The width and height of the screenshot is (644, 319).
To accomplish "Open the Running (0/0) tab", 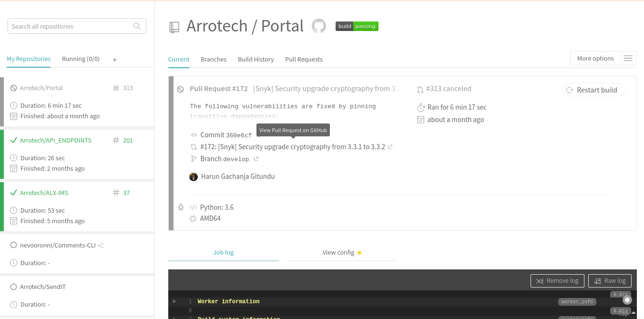I will pos(81,59).
